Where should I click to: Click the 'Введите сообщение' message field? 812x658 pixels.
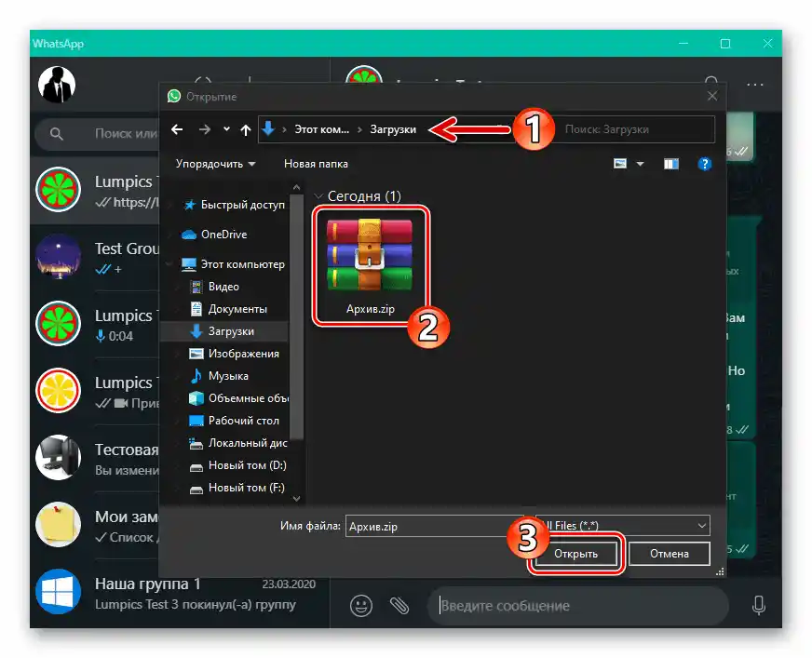pyautogui.click(x=577, y=605)
